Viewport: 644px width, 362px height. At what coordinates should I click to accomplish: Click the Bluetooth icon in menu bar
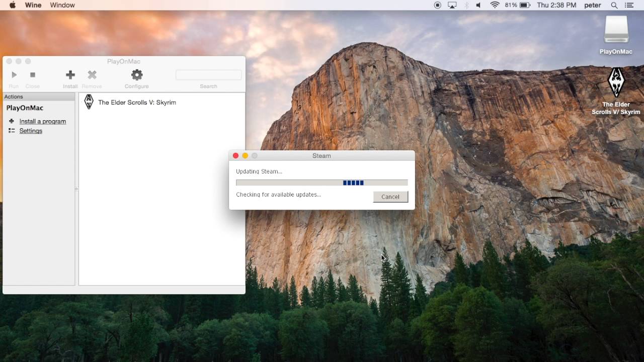[466, 5]
